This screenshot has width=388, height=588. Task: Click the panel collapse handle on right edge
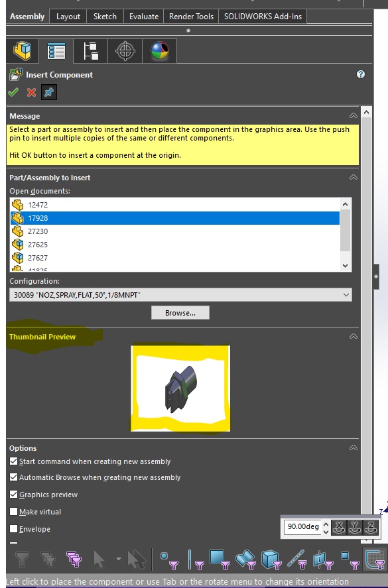click(375, 276)
